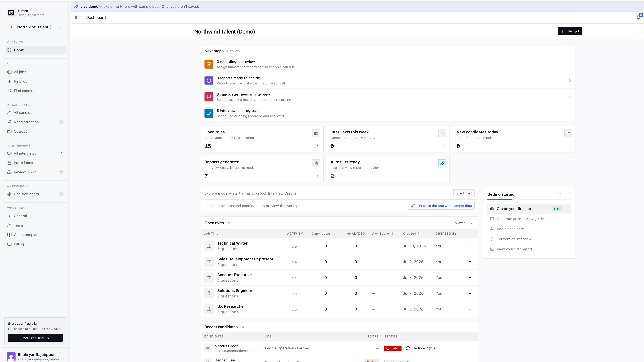This screenshot has width=644, height=362.
Task: Open All jobs in the sidebar
Action: 35,72
